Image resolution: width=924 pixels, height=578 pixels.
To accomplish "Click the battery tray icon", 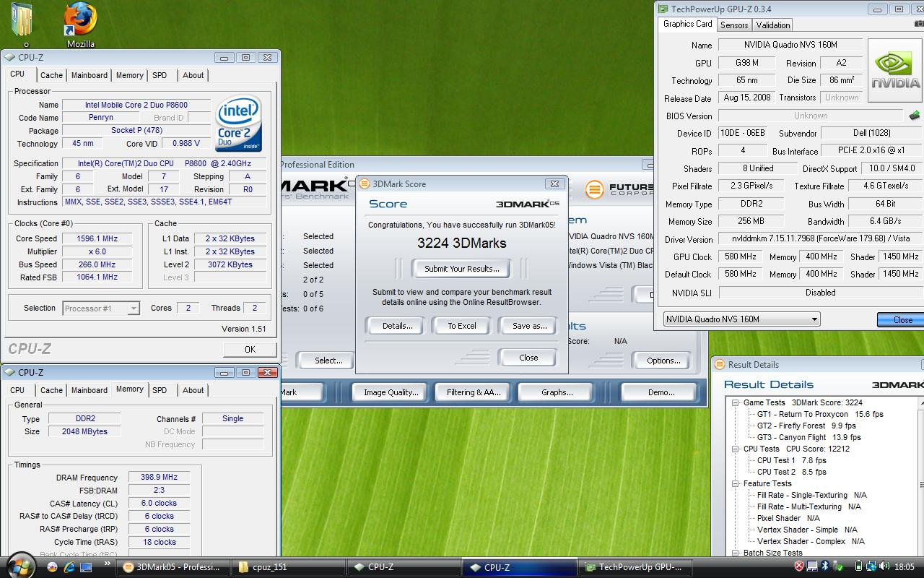I will point(858,566).
